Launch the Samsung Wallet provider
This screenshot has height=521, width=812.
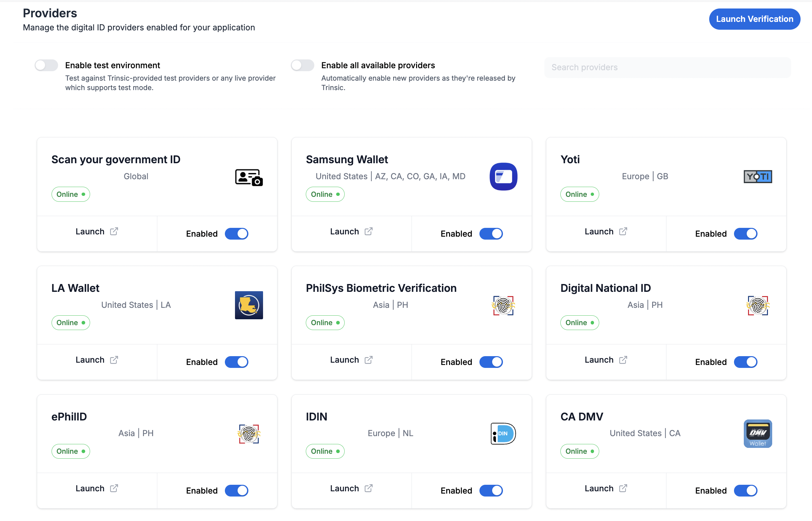[x=351, y=231]
